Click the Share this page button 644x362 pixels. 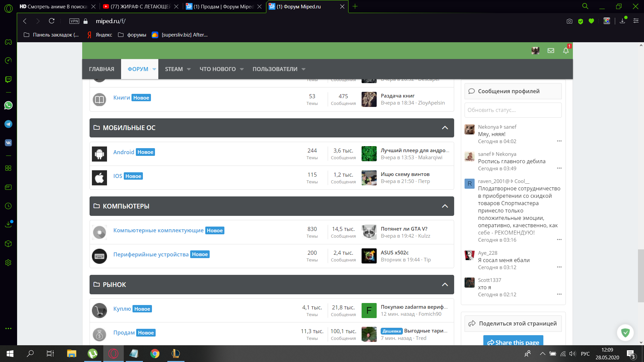click(x=513, y=341)
